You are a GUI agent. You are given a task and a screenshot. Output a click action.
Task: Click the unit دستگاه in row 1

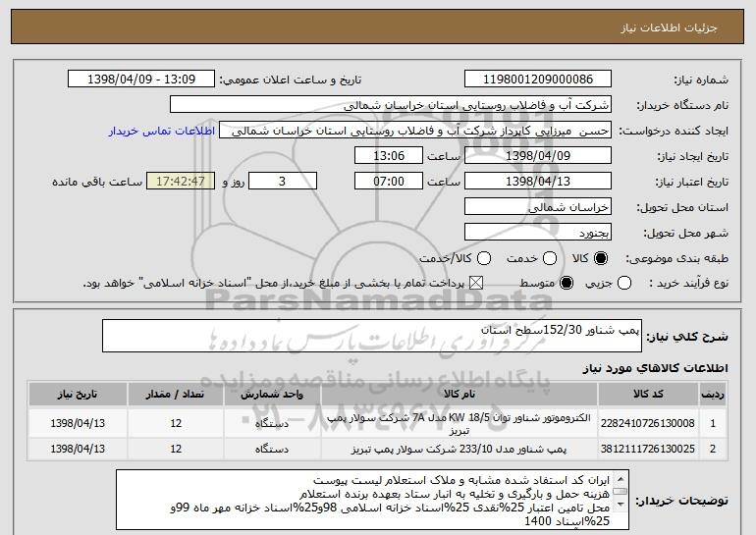click(272, 424)
